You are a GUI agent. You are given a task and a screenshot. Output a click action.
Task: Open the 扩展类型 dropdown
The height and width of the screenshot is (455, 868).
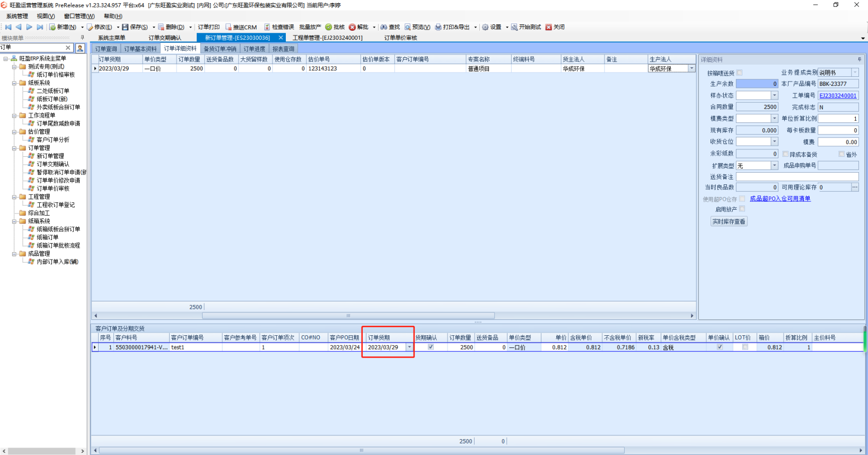pyautogui.click(x=774, y=165)
